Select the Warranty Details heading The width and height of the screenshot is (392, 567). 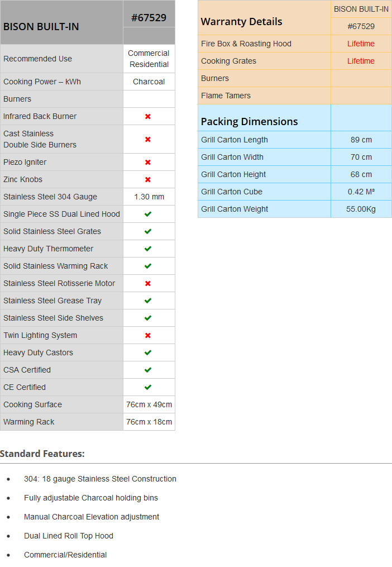tap(242, 22)
